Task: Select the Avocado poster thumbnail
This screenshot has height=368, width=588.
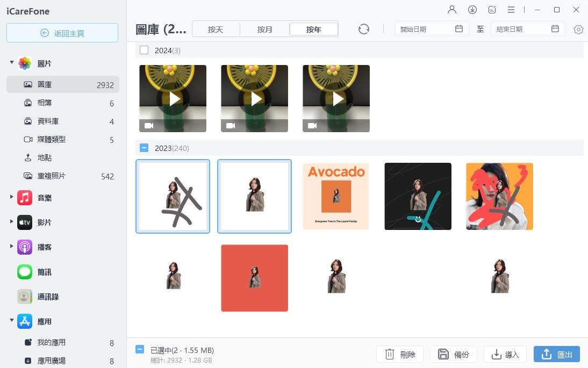Action: point(336,197)
